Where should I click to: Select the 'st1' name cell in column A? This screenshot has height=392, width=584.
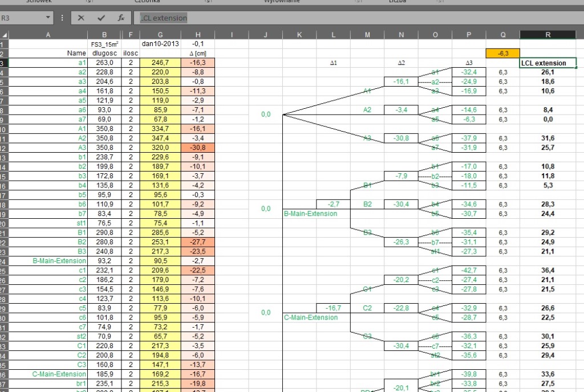[48, 223]
